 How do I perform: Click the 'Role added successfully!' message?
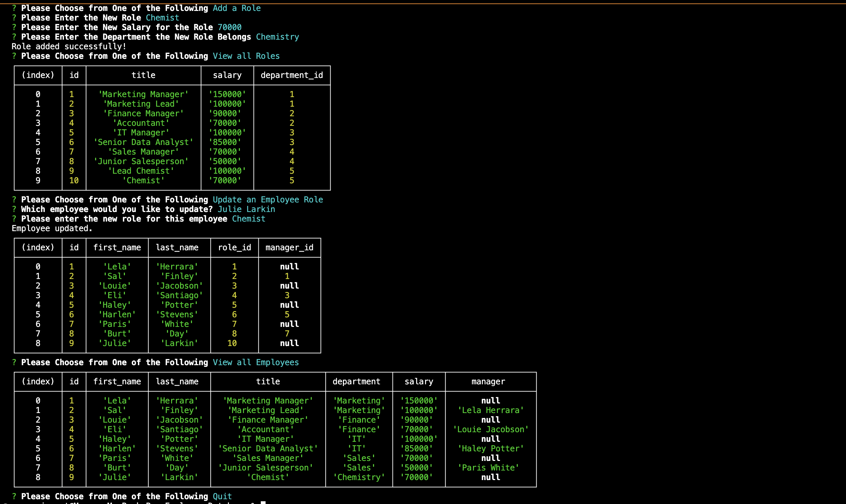tap(69, 47)
